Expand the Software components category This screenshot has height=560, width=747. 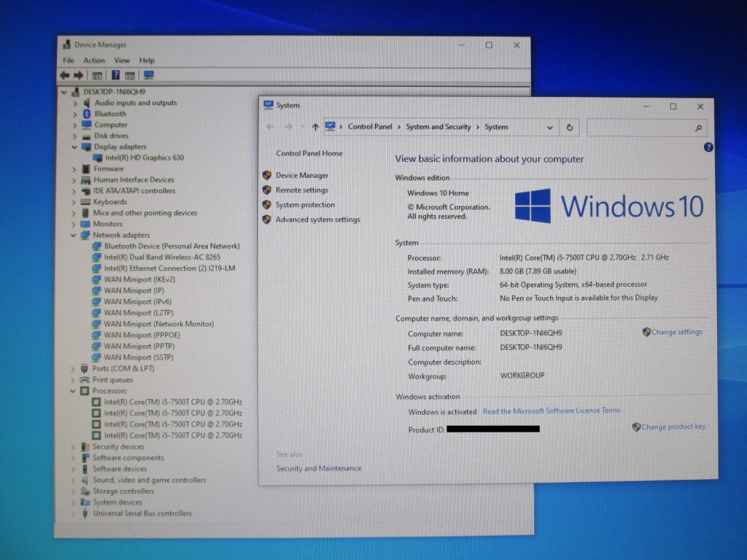(72, 458)
